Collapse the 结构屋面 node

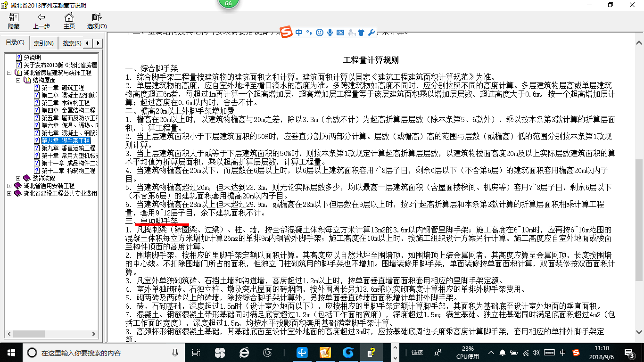[18, 80]
